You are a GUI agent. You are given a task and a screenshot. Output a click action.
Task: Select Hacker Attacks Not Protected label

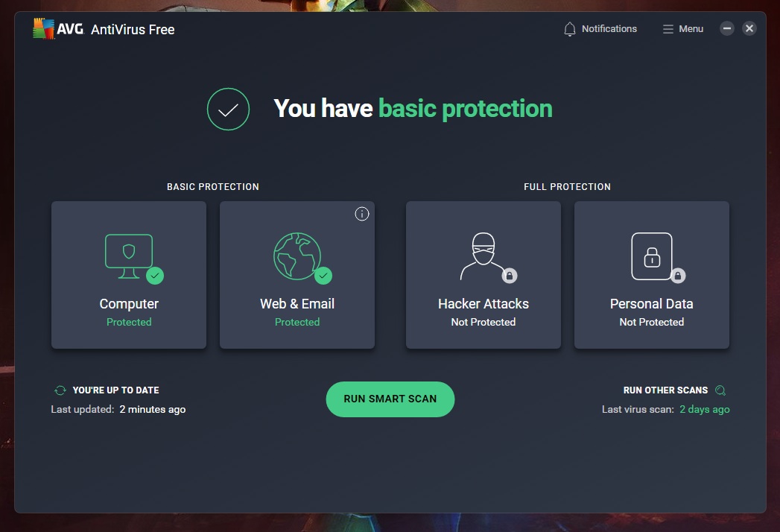pyautogui.click(x=483, y=322)
